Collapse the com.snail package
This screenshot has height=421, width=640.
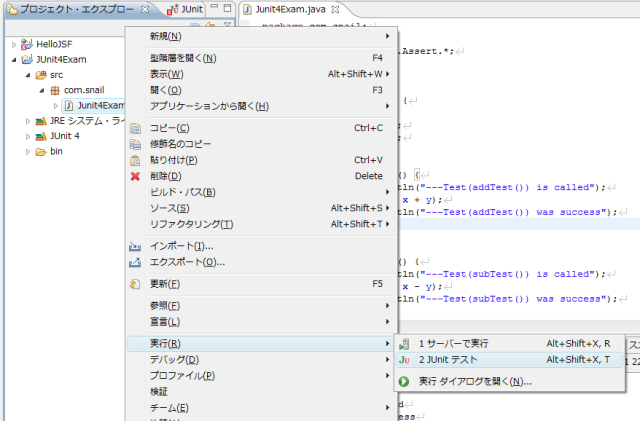point(41,90)
